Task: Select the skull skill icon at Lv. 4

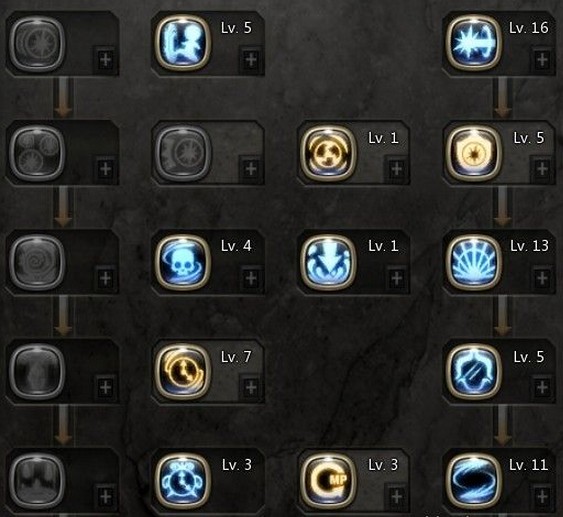Action: point(183,262)
